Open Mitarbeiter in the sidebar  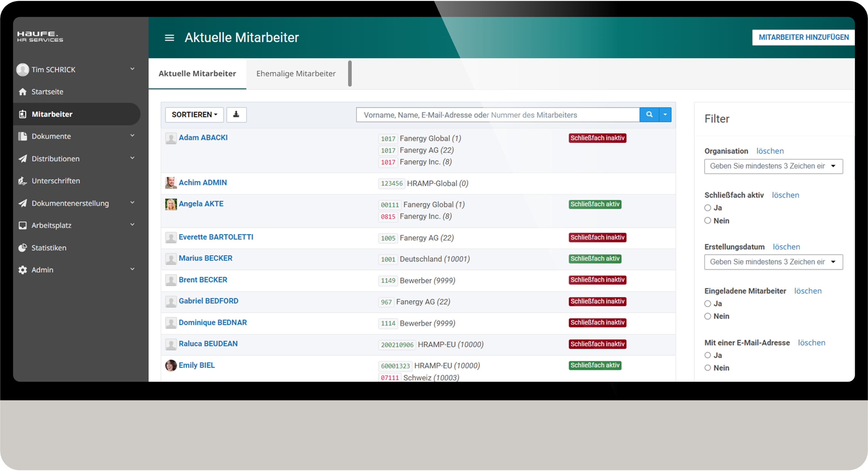click(76, 114)
